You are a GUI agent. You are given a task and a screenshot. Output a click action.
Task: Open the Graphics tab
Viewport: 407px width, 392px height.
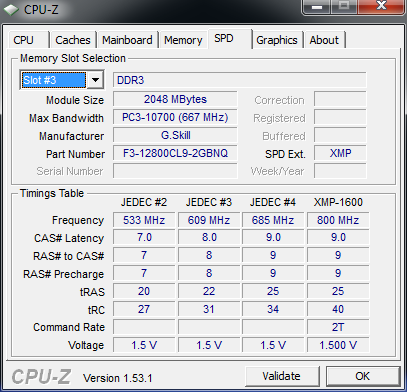277,40
